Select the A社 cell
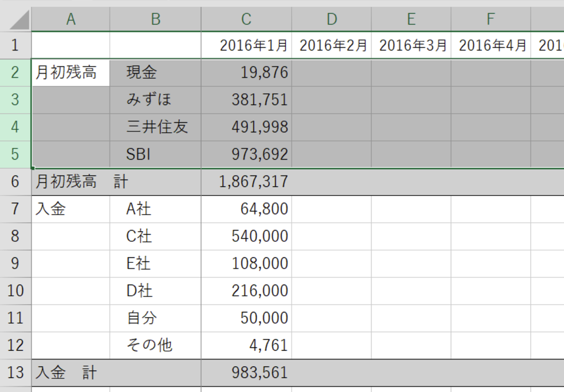Screen dimensions: 564x392 point(155,209)
